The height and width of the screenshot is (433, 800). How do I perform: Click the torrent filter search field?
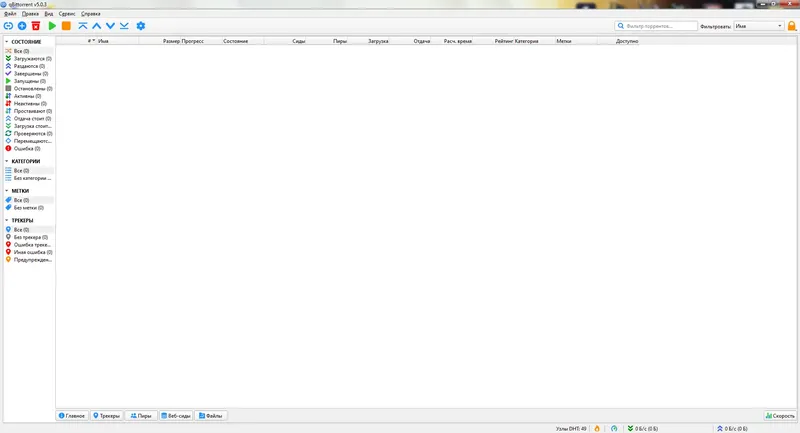click(656, 26)
